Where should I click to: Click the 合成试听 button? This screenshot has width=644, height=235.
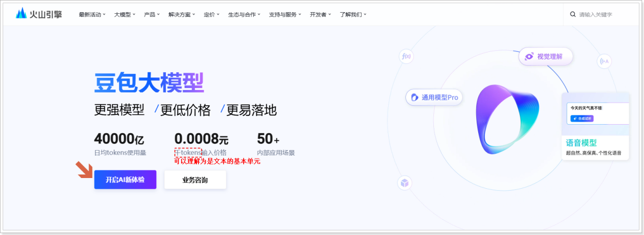click(582, 119)
